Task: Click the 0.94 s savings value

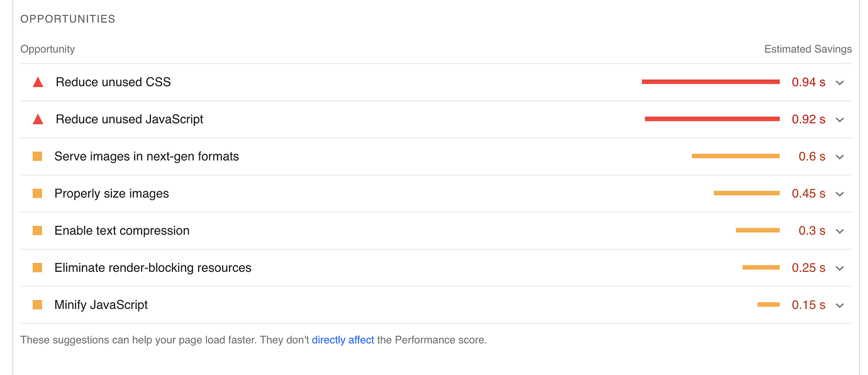Action: [x=808, y=82]
